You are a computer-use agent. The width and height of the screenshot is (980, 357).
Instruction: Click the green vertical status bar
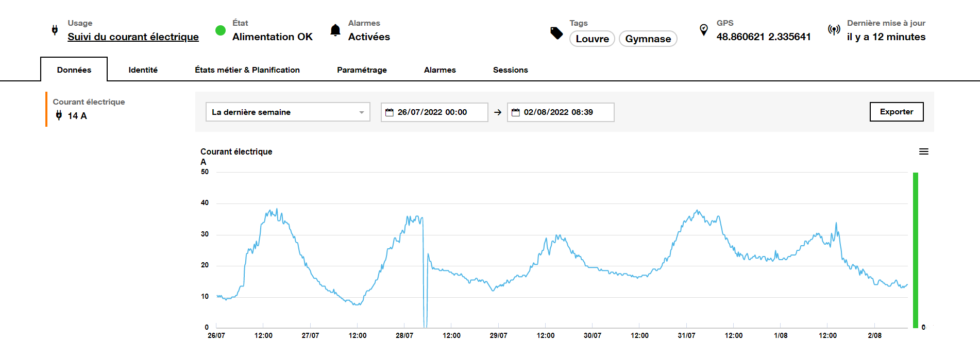tap(916, 250)
